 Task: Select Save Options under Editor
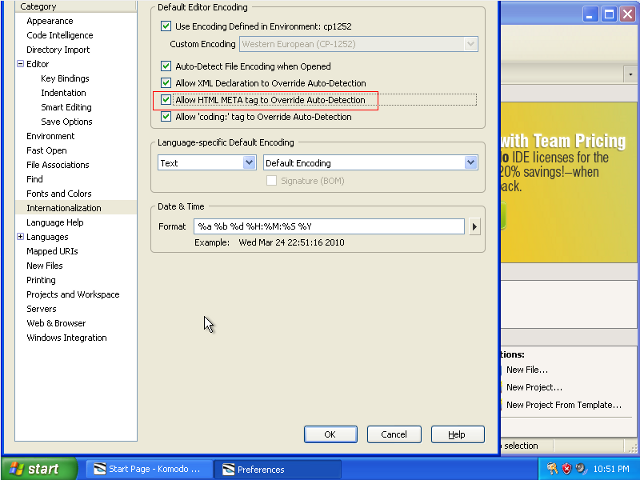[x=67, y=122]
